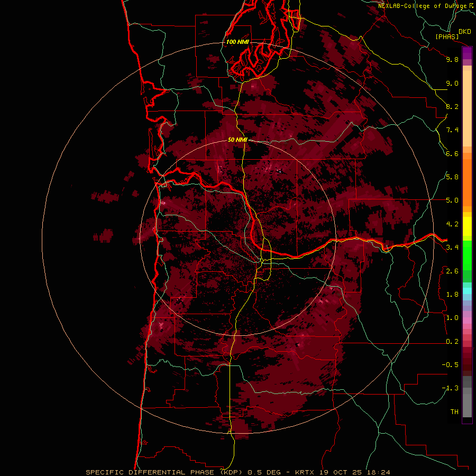This screenshot has height=476, width=476.
Task: Click the 9.0 scale value
Action: pos(452,83)
